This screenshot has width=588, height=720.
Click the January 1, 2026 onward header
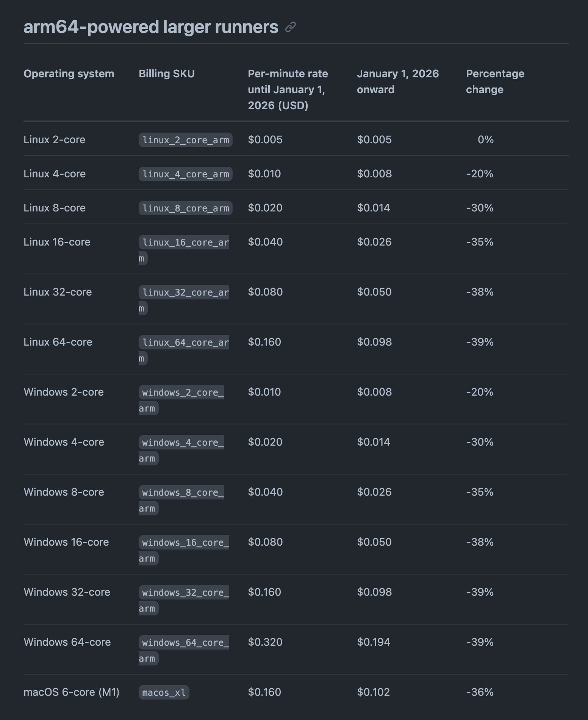397,81
